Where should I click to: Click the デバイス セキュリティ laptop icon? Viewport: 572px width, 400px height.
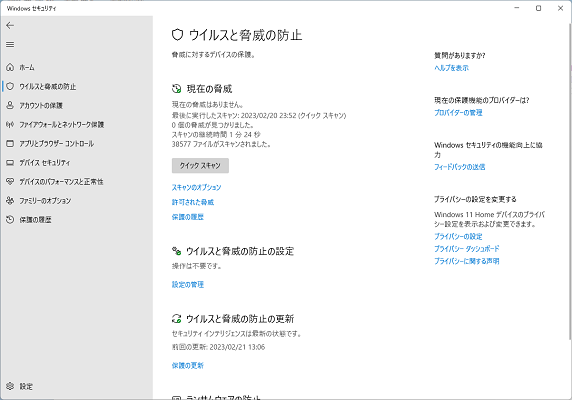(x=10, y=163)
